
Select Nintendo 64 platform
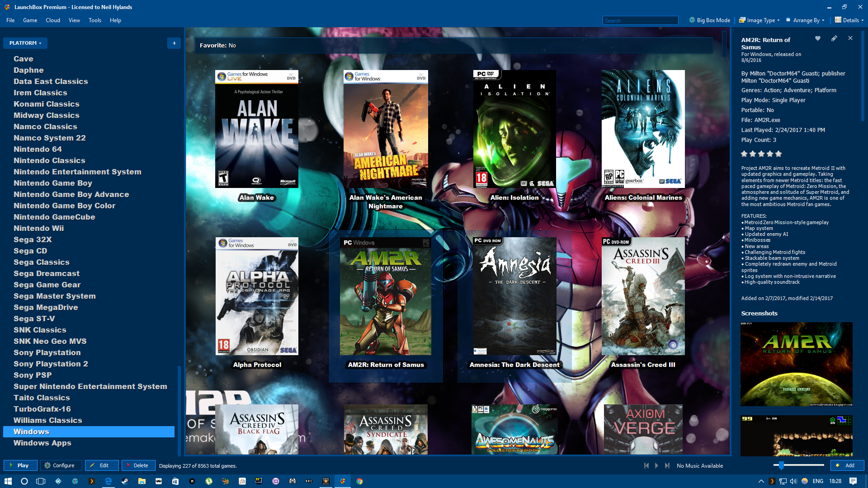click(38, 149)
